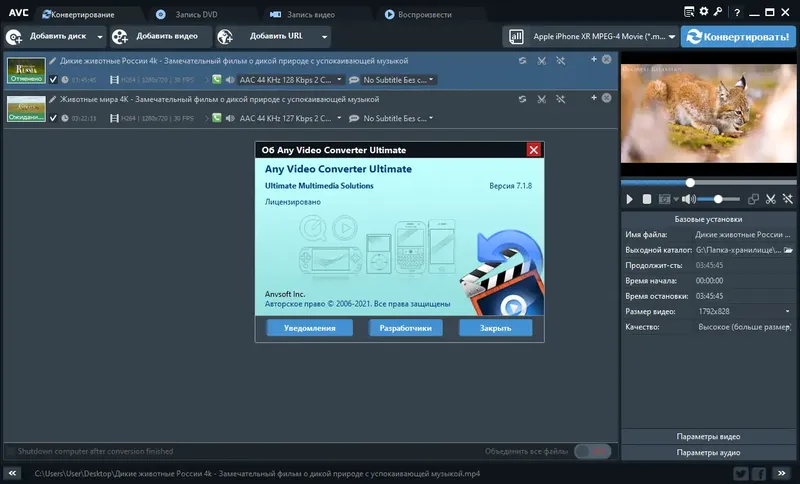The height and width of the screenshot is (484, 800).
Task: Play the preview video
Action: click(x=630, y=199)
